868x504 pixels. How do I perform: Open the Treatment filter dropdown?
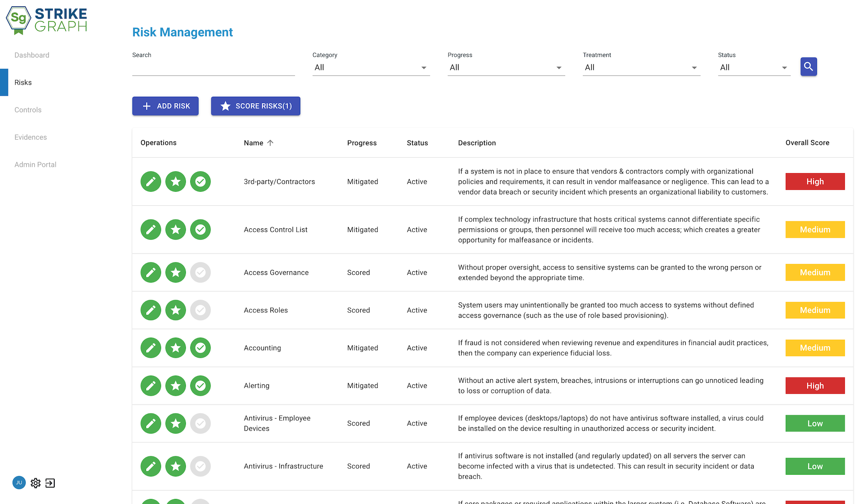pyautogui.click(x=641, y=67)
